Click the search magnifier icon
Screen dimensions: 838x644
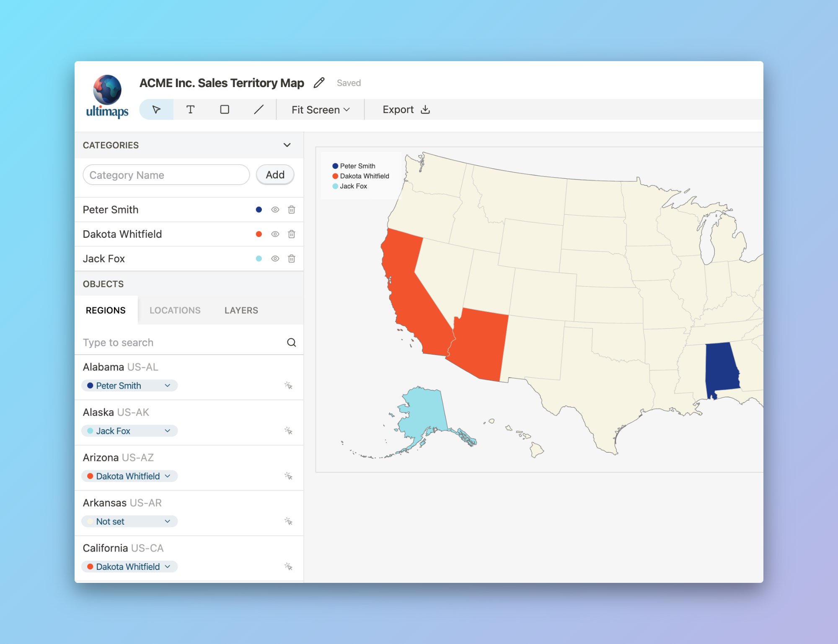click(291, 343)
